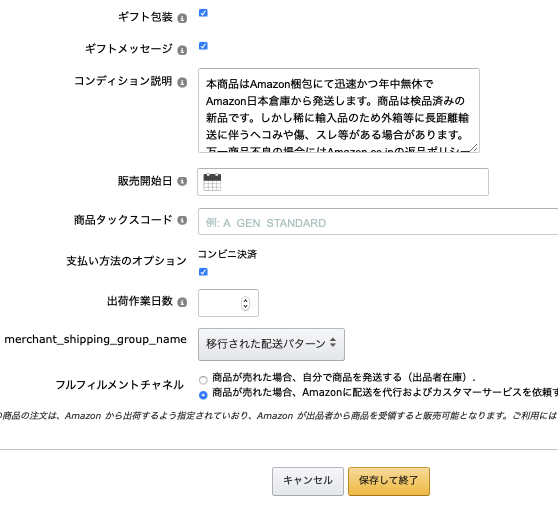
Task: Select the Amazon fulfillment radio option
Action: click(x=203, y=395)
